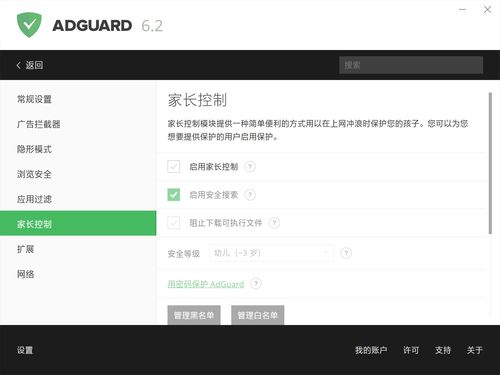Click help icon beside 安全等级 dropdown

(346, 253)
